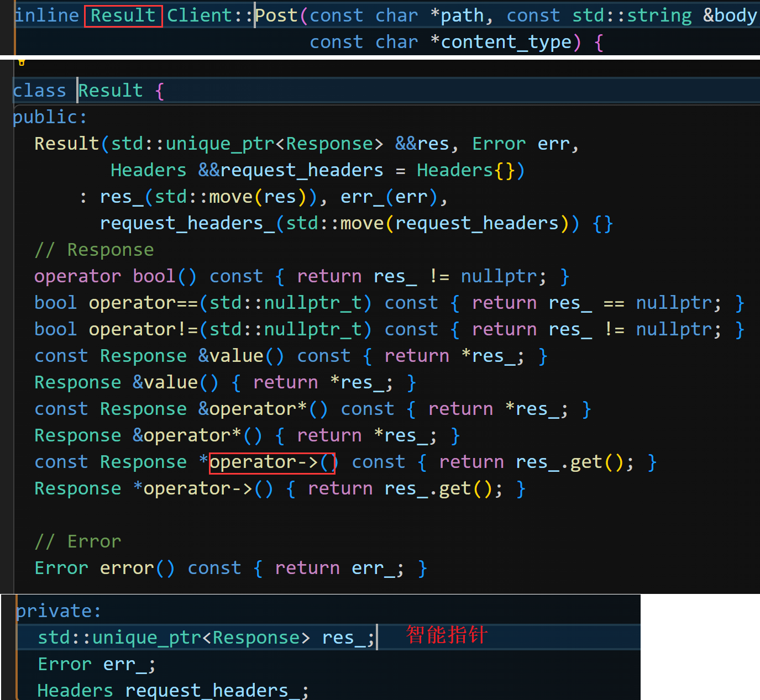Click the 'err_;' member declaration
This screenshot has height=700, width=760.
129,664
